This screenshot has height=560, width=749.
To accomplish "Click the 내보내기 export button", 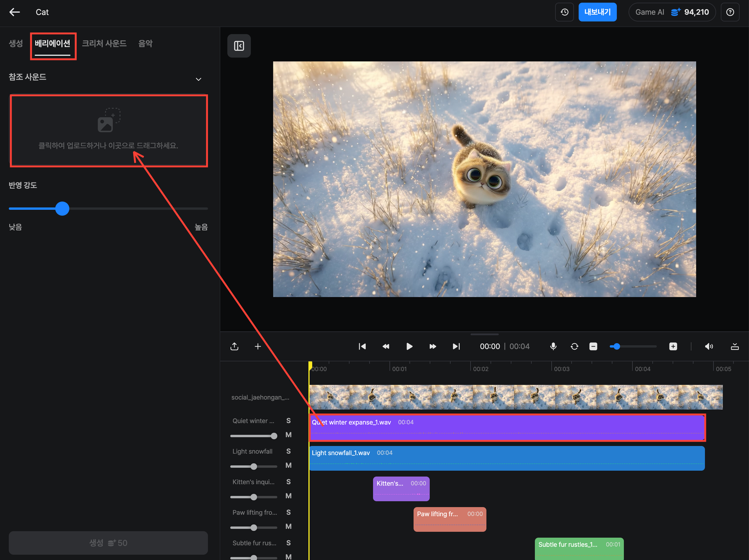I will pos(597,12).
